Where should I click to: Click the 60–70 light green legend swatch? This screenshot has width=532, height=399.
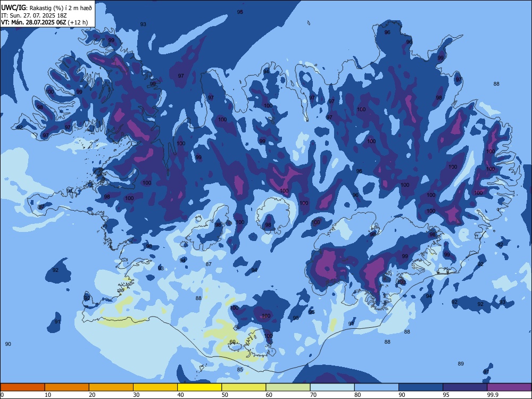288,387
